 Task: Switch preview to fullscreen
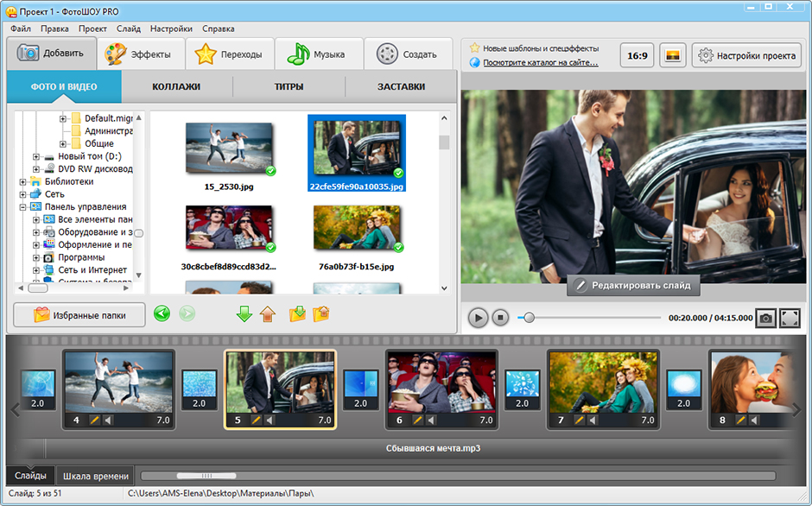(x=790, y=318)
